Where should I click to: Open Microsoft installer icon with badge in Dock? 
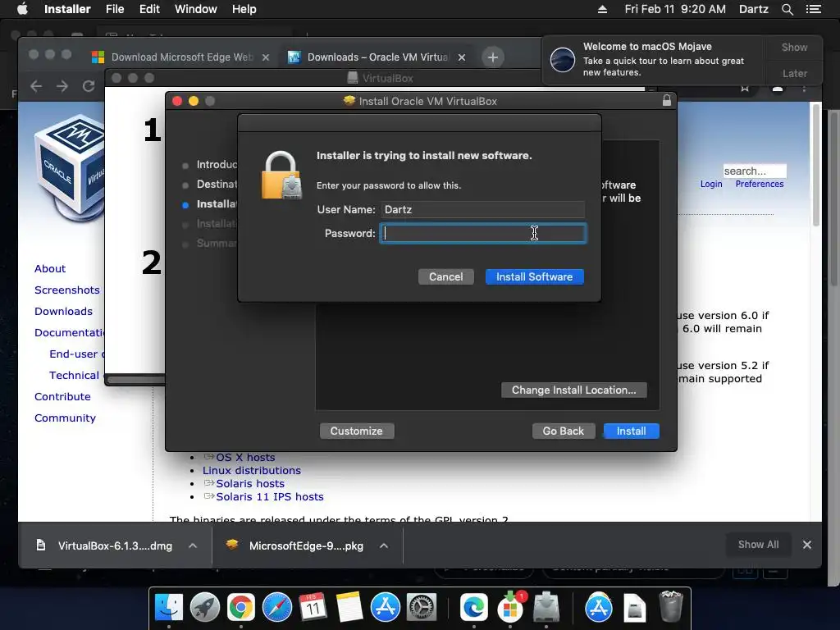click(x=510, y=608)
